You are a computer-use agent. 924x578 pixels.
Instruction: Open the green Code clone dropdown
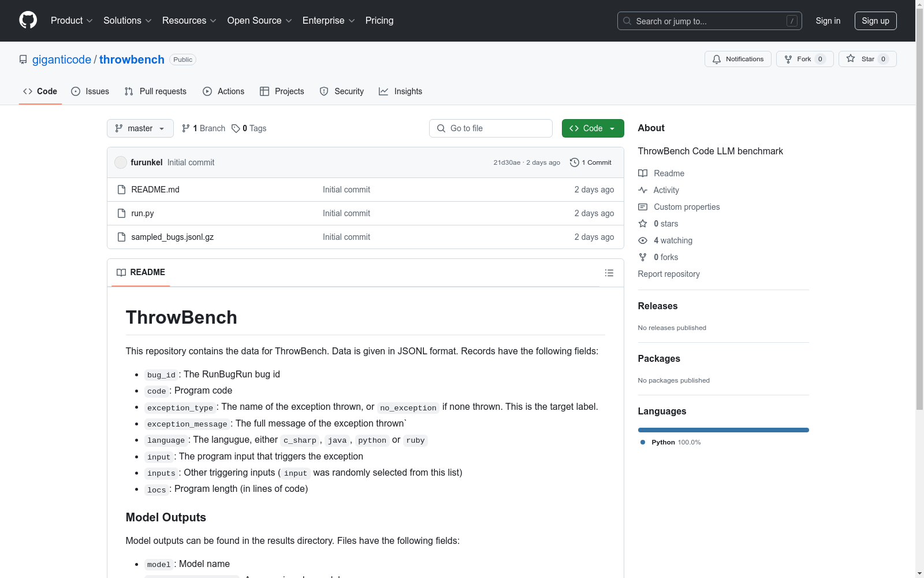(593, 128)
